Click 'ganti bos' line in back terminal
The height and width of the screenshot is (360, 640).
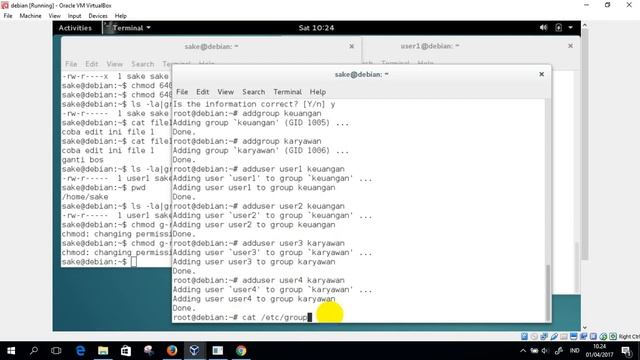[x=82, y=160]
